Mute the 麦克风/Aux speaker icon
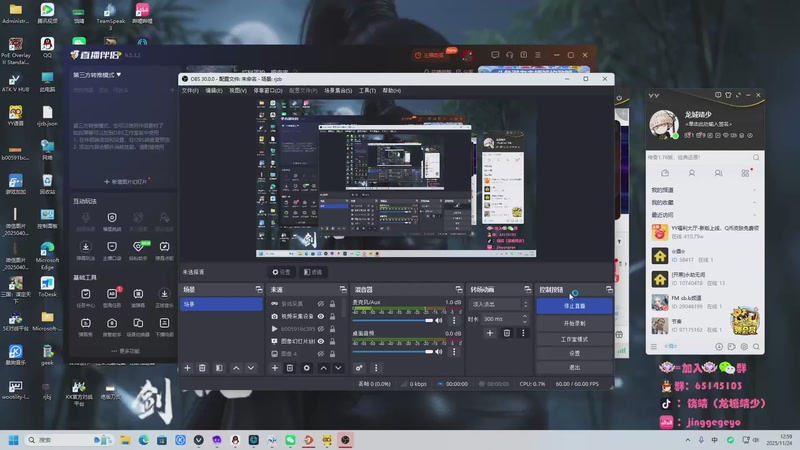 [439, 320]
